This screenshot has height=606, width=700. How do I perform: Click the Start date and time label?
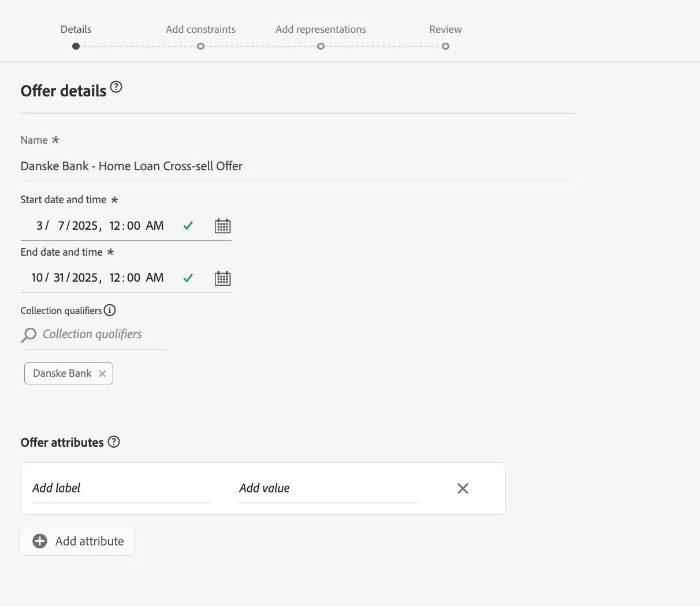[x=64, y=200]
